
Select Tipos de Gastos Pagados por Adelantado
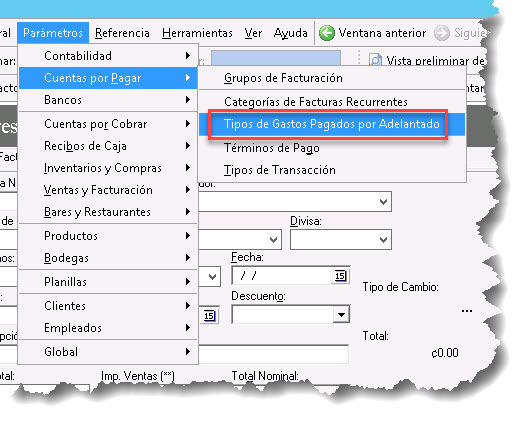coord(331,124)
